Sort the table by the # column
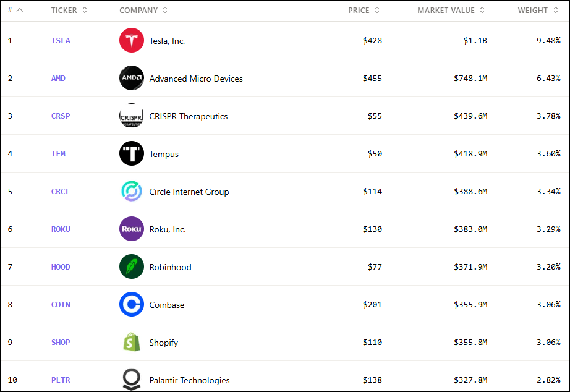This screenshot has width=570, height=392. (x=15, y=10)
